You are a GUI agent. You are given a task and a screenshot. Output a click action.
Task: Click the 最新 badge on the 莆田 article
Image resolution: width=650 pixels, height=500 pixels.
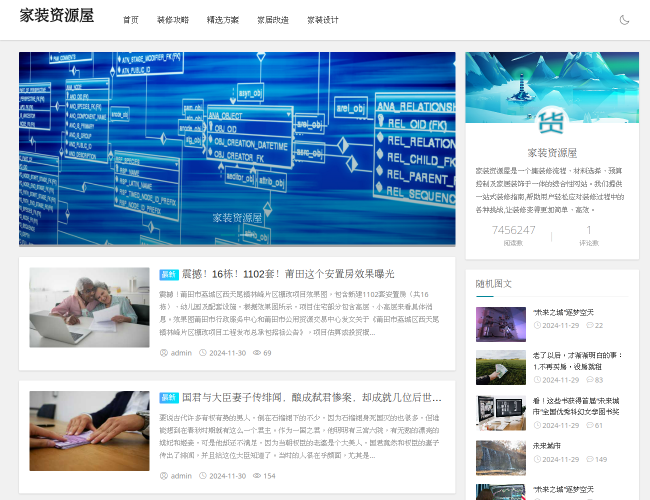[169, 274]
